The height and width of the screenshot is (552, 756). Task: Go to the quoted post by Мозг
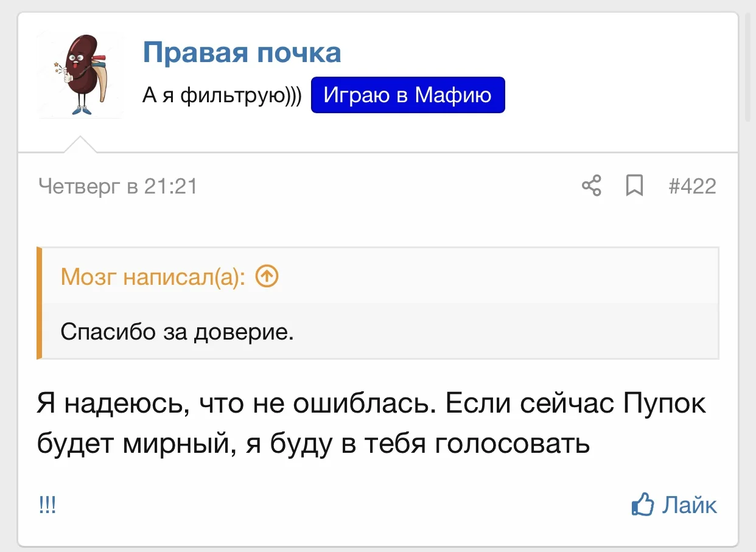coord(152,277)
